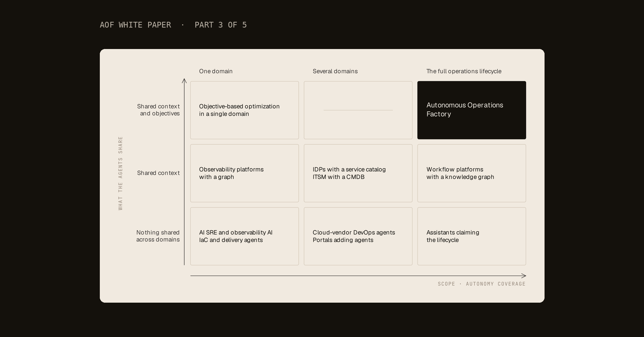Click the 'Observability platforms with a graph' cell
This screenshot has height=337, width=644.
[x=244, y=173]
